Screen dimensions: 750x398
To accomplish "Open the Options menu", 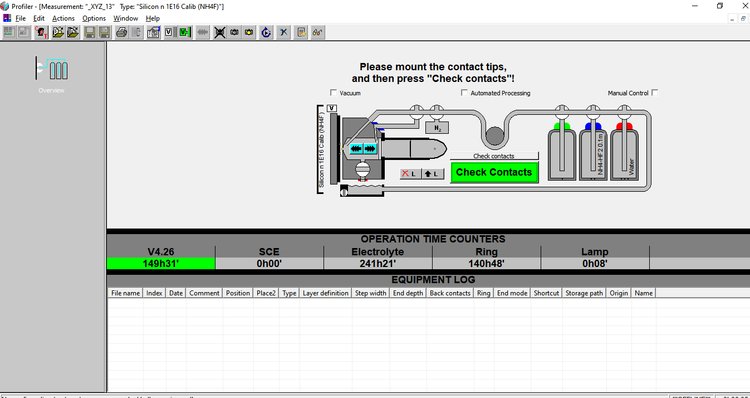I will point(94,18).
